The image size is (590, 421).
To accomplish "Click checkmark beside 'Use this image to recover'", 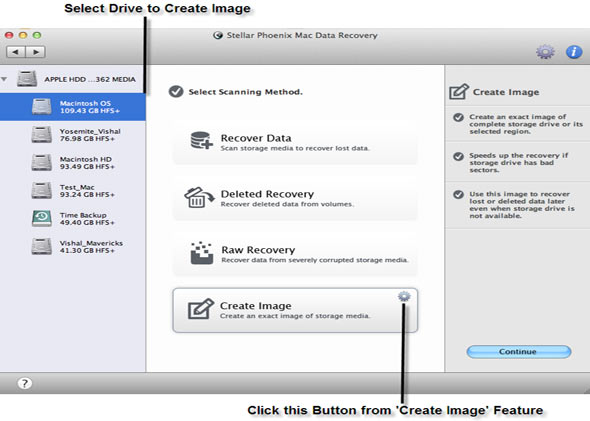I will (458, 195).
